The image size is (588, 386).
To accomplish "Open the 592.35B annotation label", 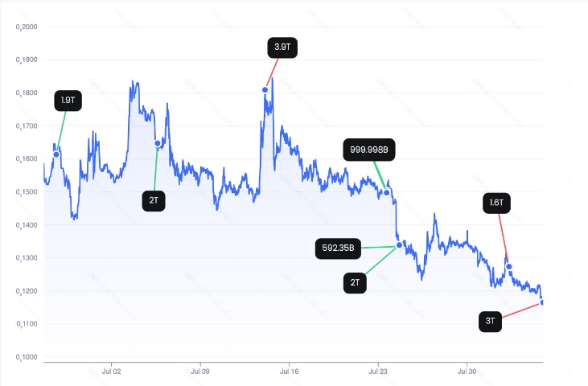I will click(x=339, y=248).
